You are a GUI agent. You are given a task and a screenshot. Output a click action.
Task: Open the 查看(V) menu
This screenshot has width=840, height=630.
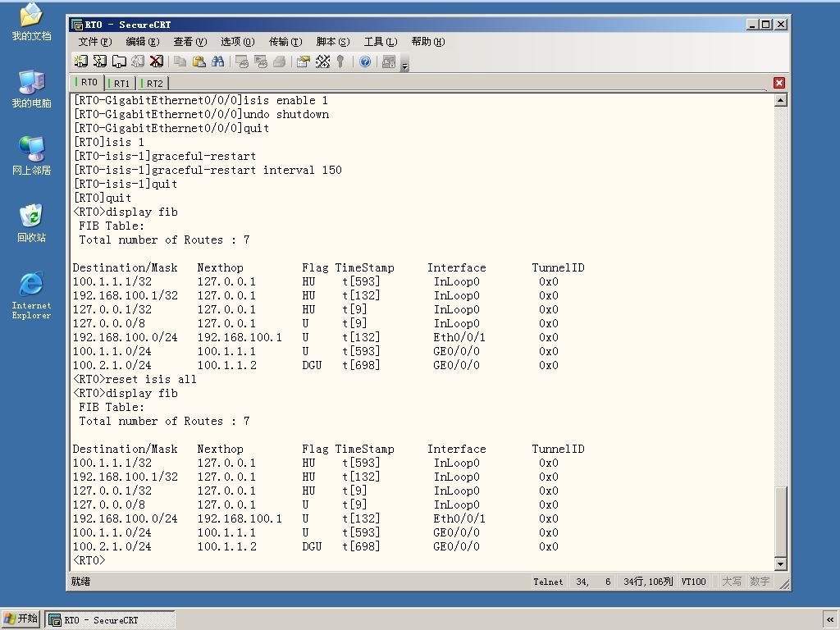pos(190,42)
